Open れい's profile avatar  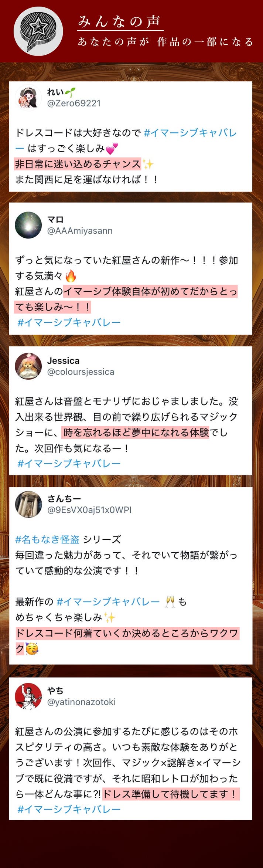coord(28,98)
